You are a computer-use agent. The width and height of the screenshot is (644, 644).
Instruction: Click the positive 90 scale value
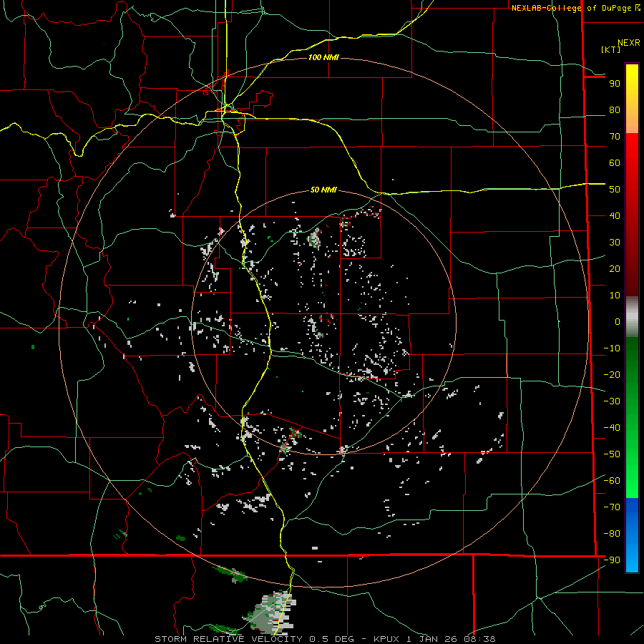615,84
